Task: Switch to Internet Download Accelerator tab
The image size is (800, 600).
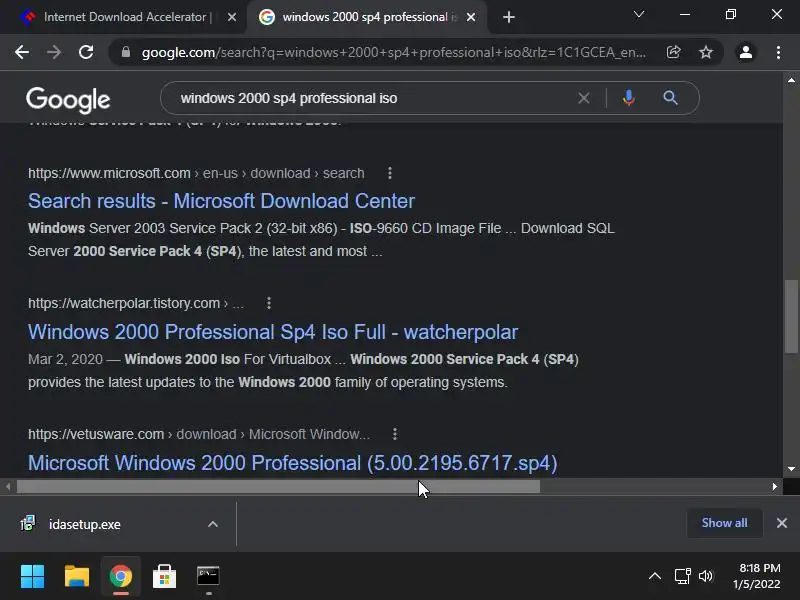Action: point(121,17)
